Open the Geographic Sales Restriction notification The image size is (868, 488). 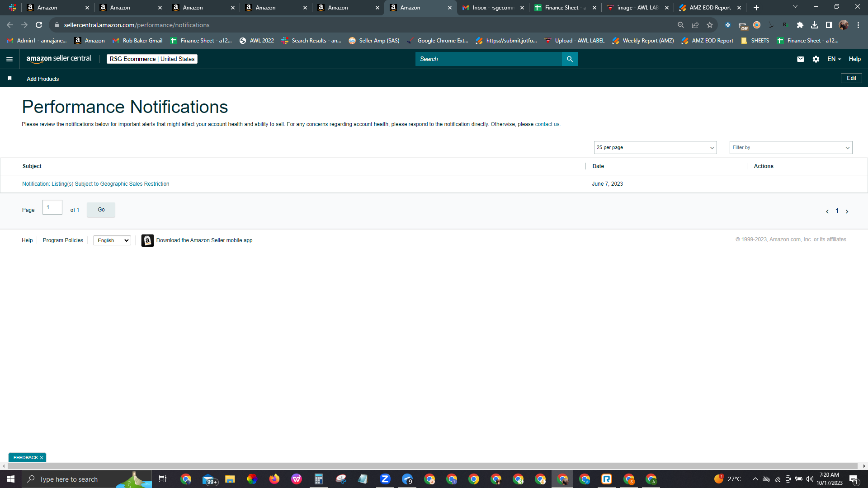[x=96, y=184]
